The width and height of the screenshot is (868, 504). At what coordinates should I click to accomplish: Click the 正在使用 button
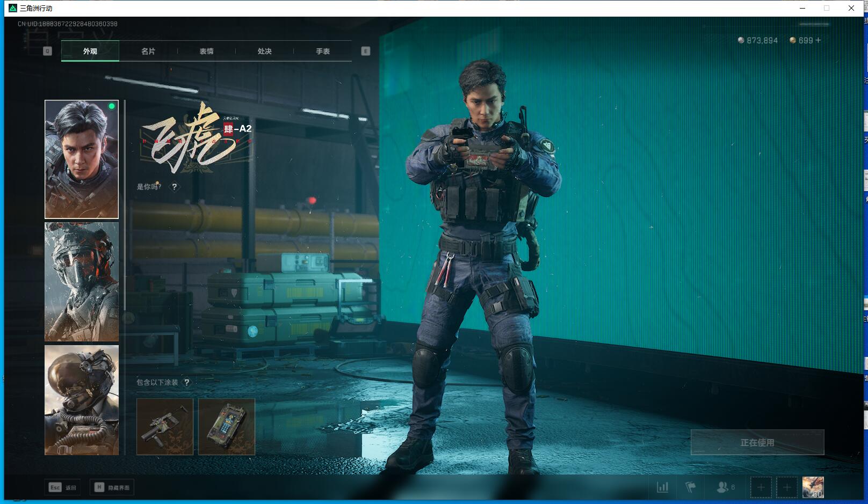(x=757, y=442)
